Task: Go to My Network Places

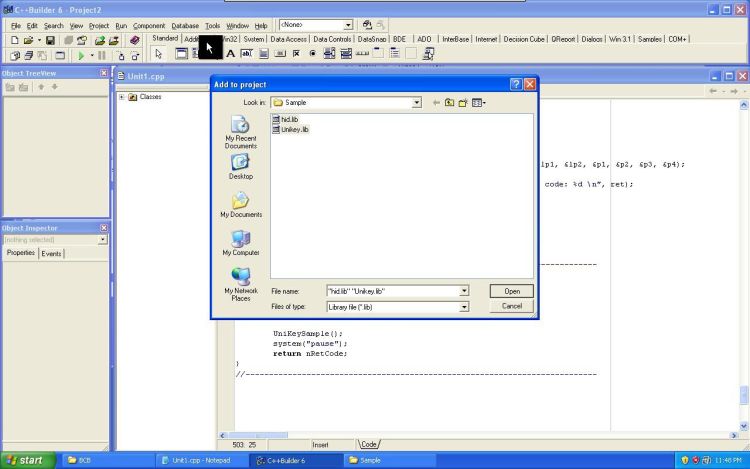Action: coord(241,284)
